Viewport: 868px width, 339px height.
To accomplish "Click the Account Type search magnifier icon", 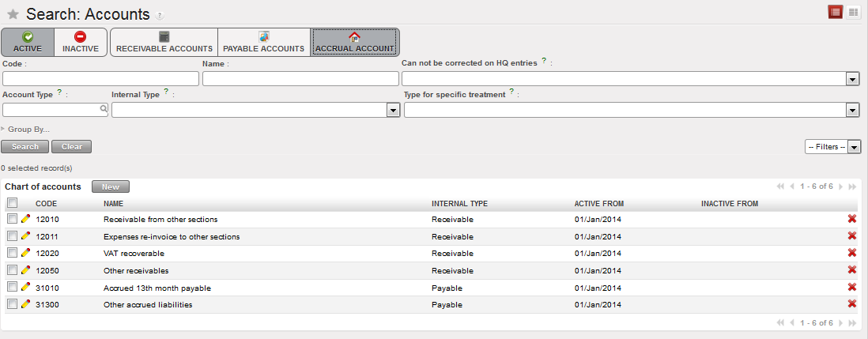I will (x=103, y=111).
